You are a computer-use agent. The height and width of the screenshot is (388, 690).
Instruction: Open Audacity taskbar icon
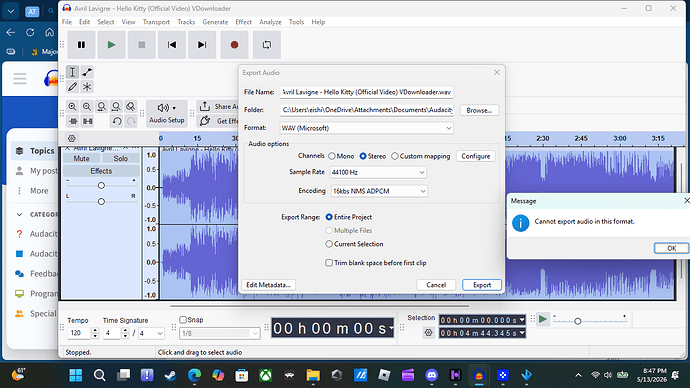(x=479, y=375)
